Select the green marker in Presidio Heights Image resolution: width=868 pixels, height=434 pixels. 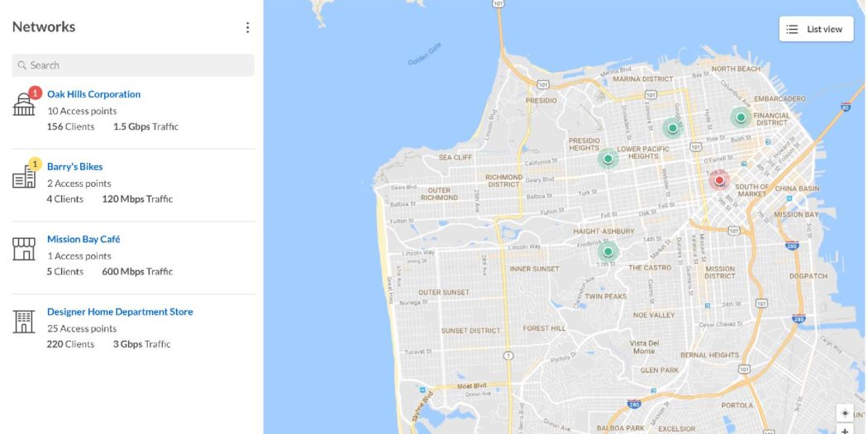(608, 159)
